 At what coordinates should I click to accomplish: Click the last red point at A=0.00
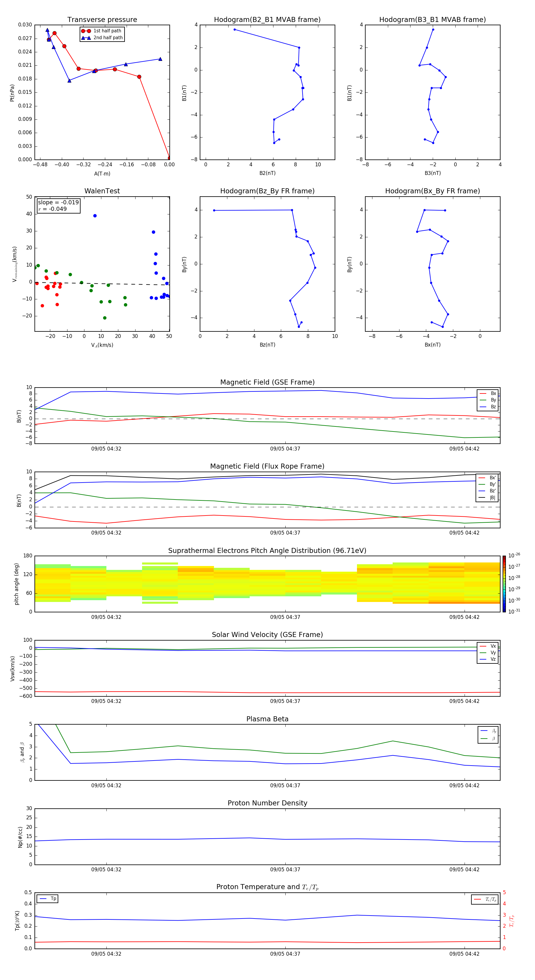[x=169, y=158]
